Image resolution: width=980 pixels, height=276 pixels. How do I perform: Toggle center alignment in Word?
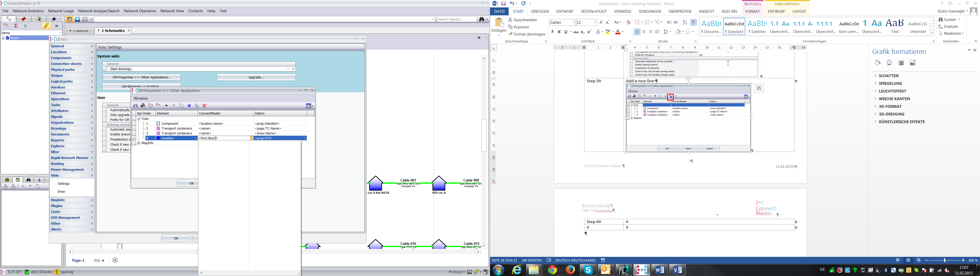[644, 32]
